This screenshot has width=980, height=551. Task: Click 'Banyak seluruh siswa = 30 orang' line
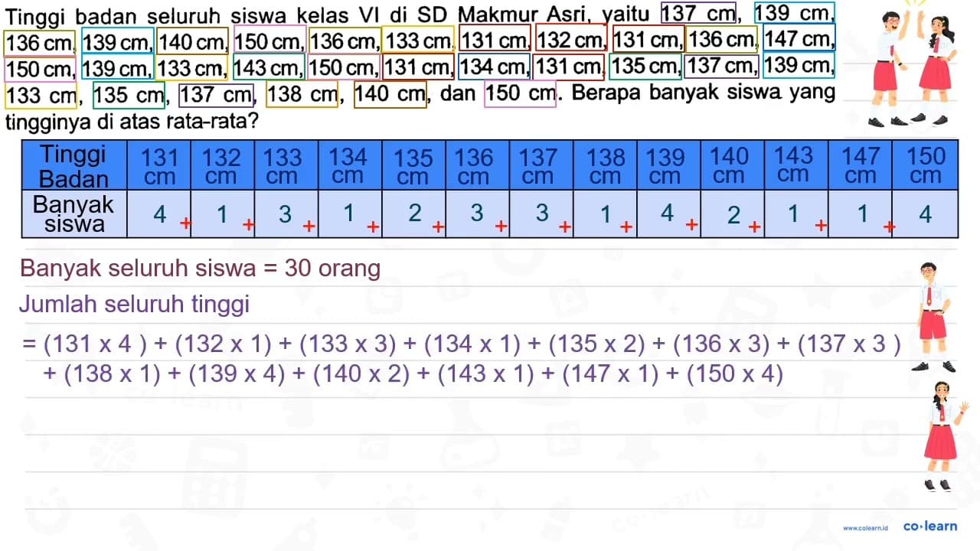[201, 269]
